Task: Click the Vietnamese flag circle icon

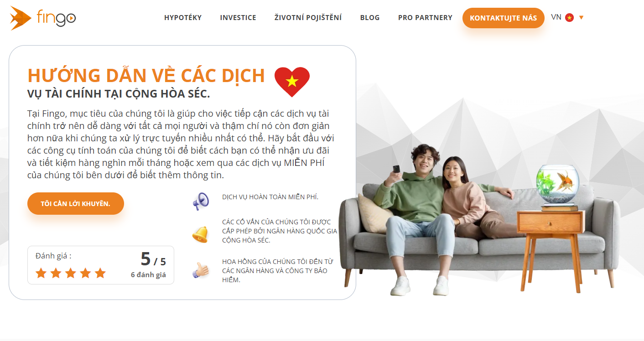Action: (x=569, y=18)
